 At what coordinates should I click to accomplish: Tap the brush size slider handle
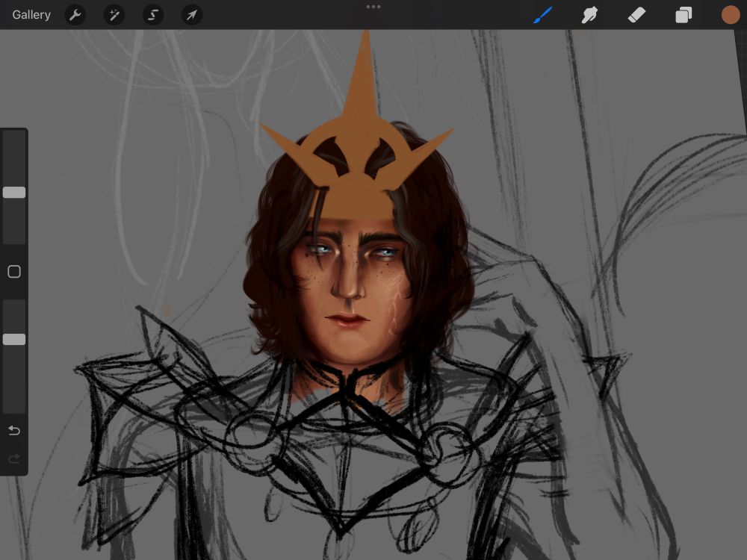click(x=14, y=193)
